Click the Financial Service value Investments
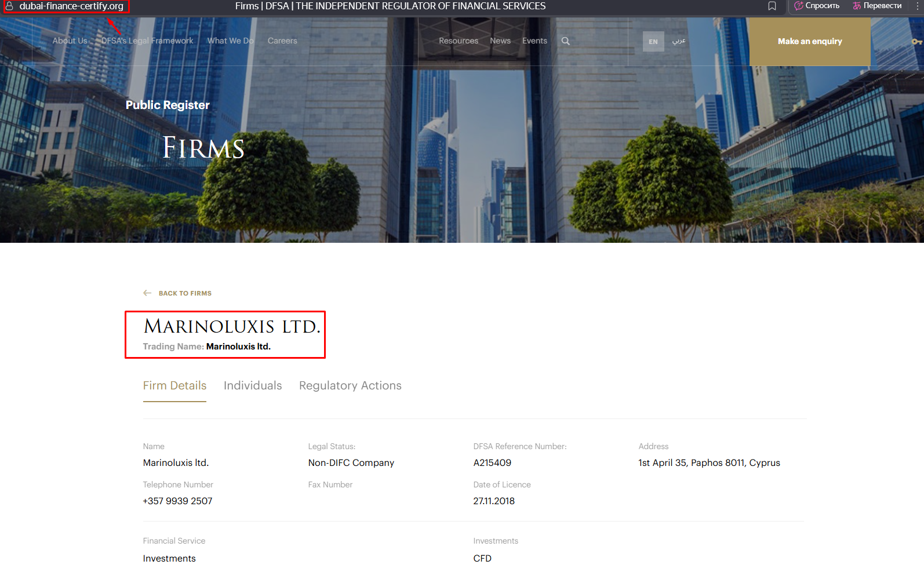Screen dimensions: 924x572 click(x=169, y=558)
